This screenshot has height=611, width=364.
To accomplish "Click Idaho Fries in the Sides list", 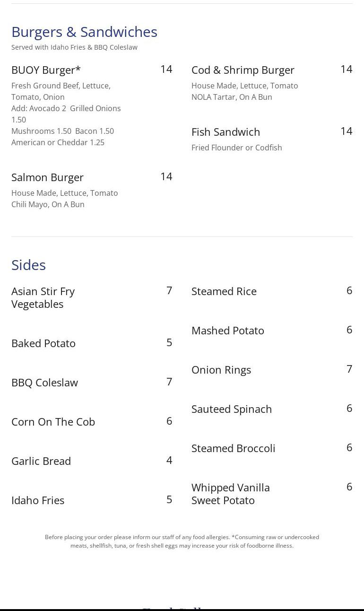I will point(38,500).
